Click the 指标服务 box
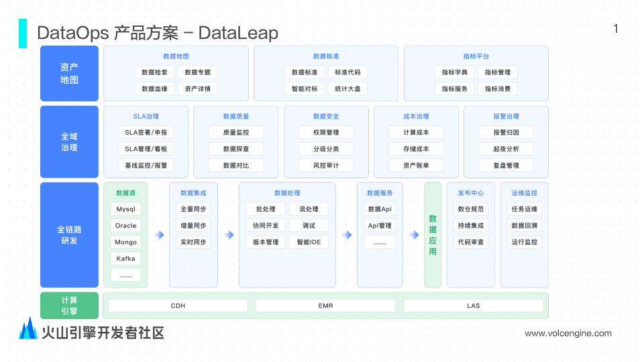 pos(455,88)
